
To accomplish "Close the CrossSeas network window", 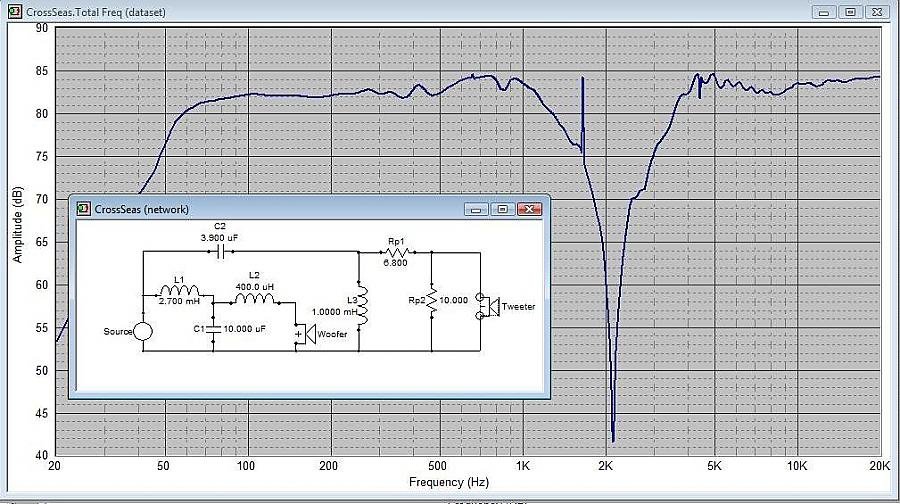I will click(530, 209).
